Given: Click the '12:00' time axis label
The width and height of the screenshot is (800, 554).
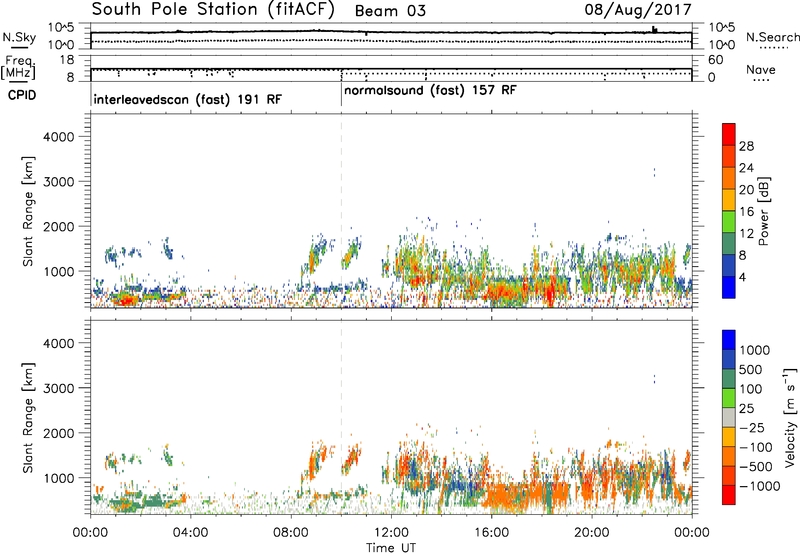Looking at the screenshot, I should (391, 533).
